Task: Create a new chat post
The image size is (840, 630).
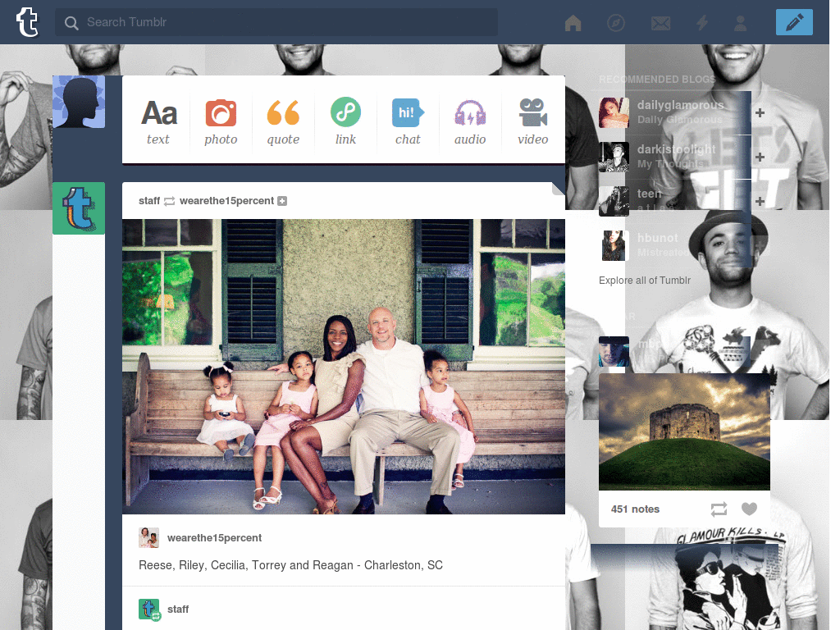Action: click(x=408, y=121)
